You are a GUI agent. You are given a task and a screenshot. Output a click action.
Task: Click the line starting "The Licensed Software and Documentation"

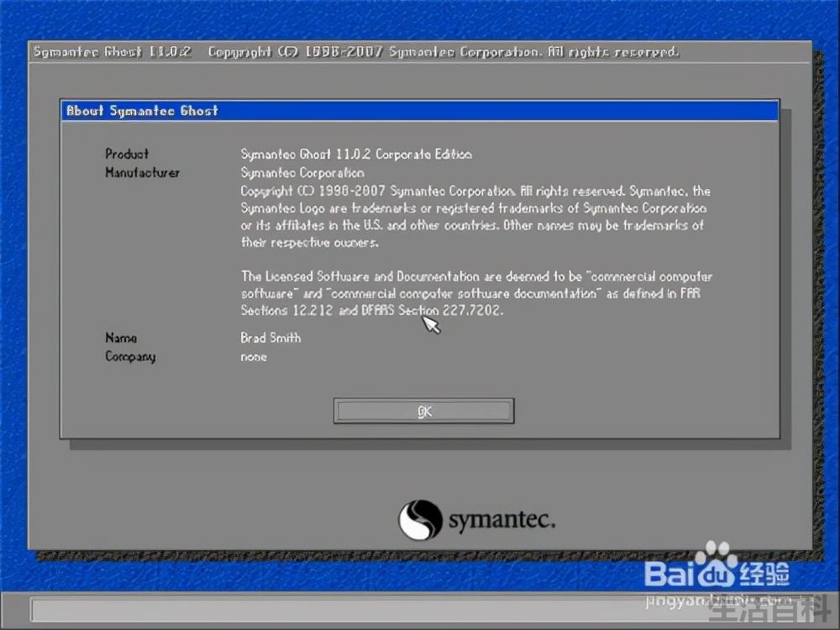[x=476, y=276]
